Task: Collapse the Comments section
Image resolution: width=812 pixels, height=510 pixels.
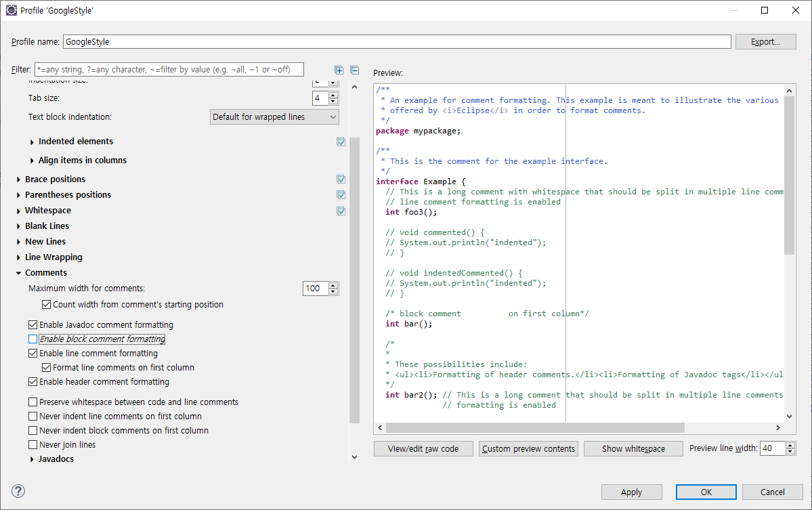Action: [19, 273]
